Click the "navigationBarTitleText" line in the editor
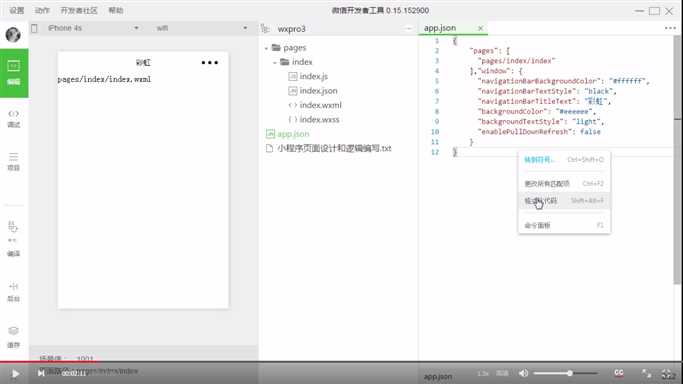This screenshot has height=384, width=683. (544, 101)
